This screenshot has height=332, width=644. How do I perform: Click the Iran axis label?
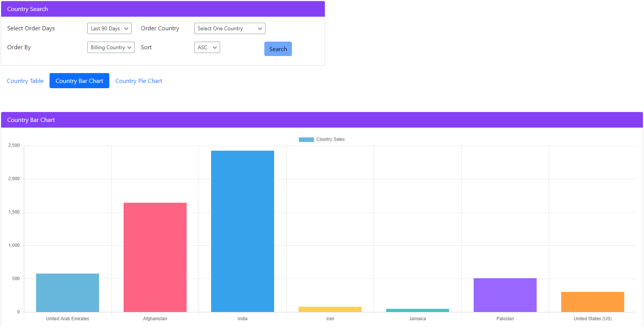coord(330,319)
